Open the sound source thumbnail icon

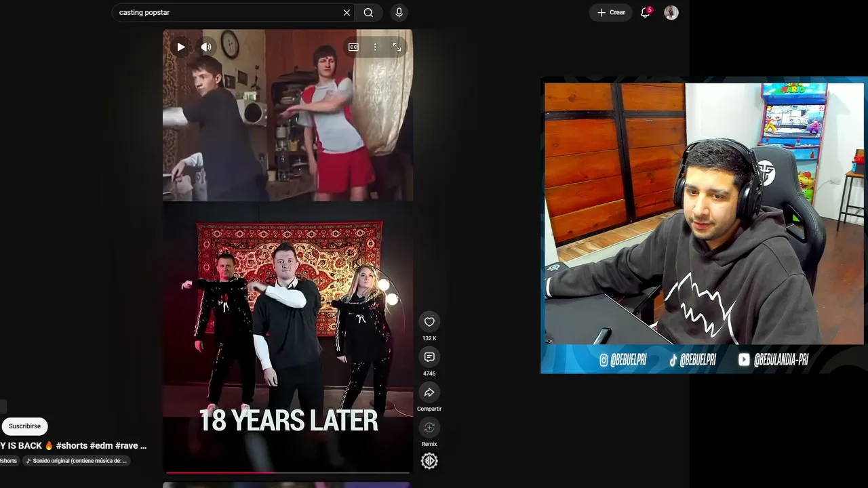coord(429,461)
